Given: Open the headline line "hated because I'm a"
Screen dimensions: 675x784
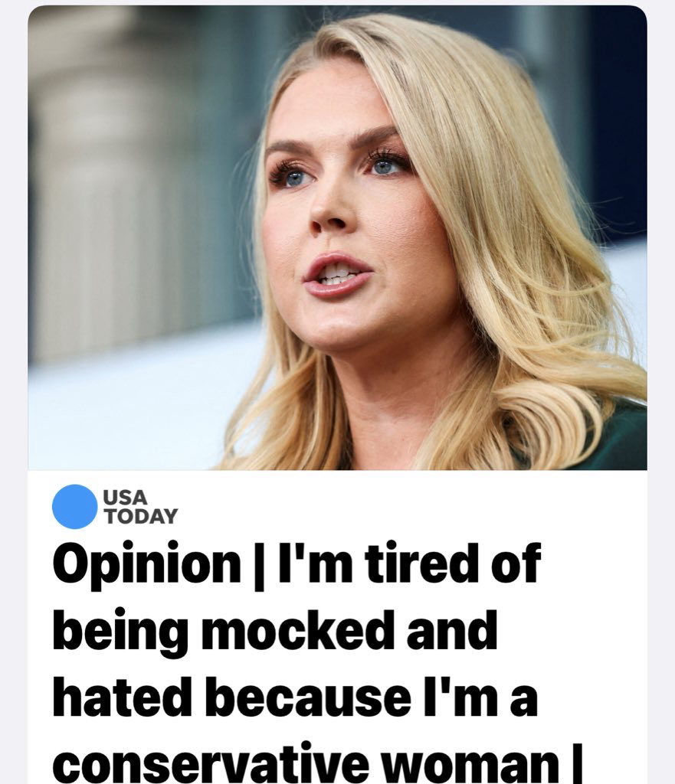Looking at the screenshot, I should click(295, 698).
